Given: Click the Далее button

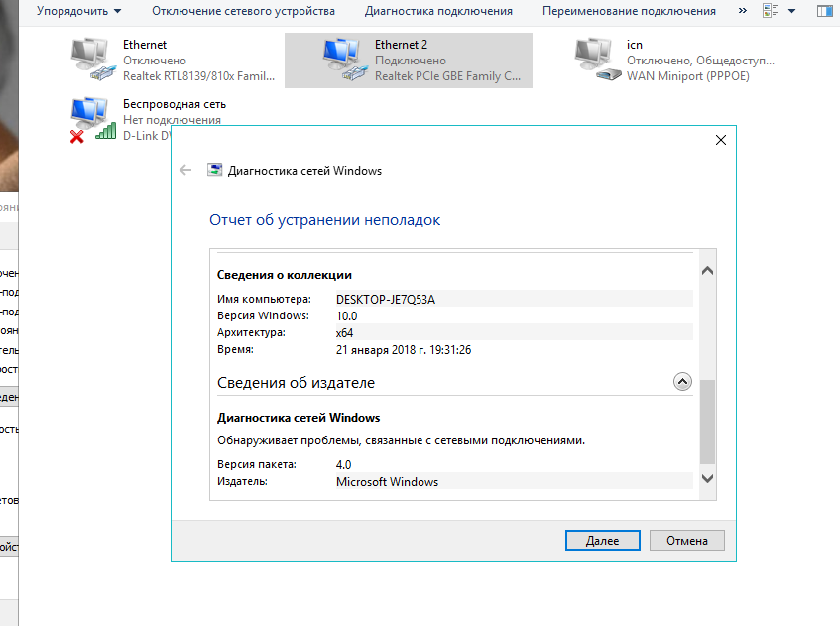Looking at the screenshot, I should pyautogui.click(x=602, y=541).
